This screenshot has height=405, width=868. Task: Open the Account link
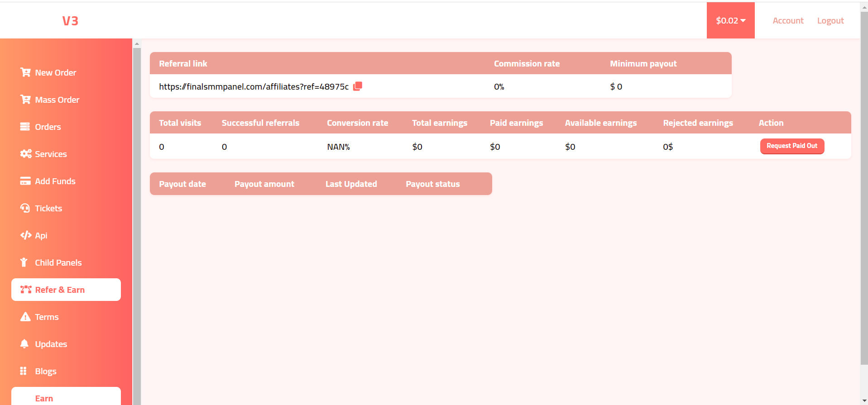[x=788, y=21]
